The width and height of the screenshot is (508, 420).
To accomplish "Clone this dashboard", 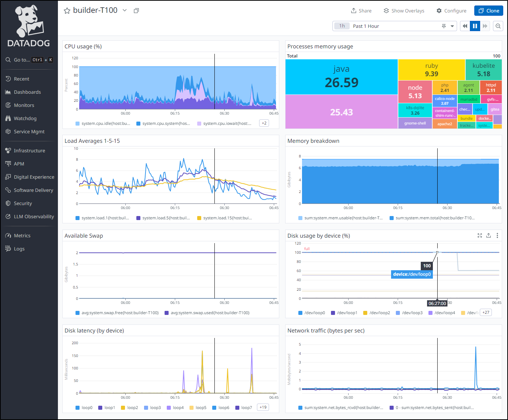I will click(x=489, y=11).
